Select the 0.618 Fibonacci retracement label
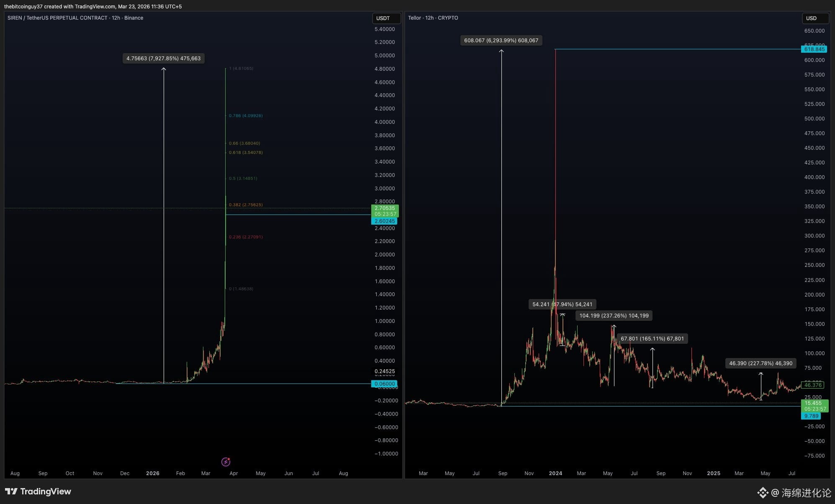This screenshot has height=504, width=835. pos(246,153)
